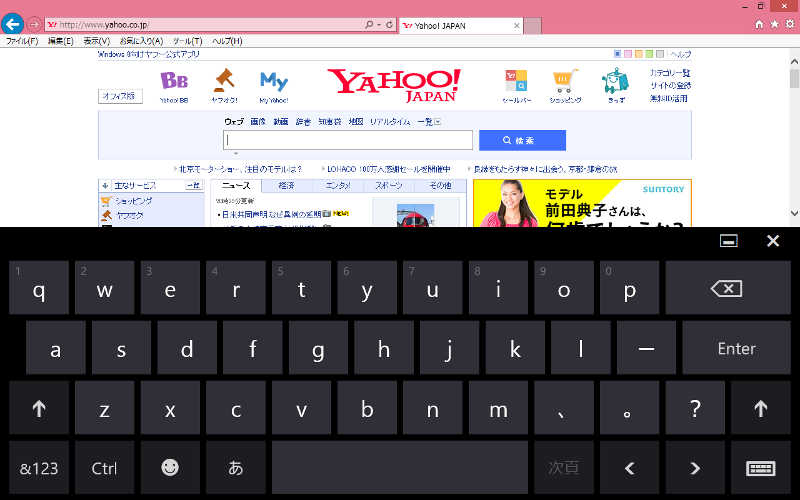Open the ファイル(F) menu
This screenshot has height=500, width=800.
pyautogui.click(x=22, y=41)
